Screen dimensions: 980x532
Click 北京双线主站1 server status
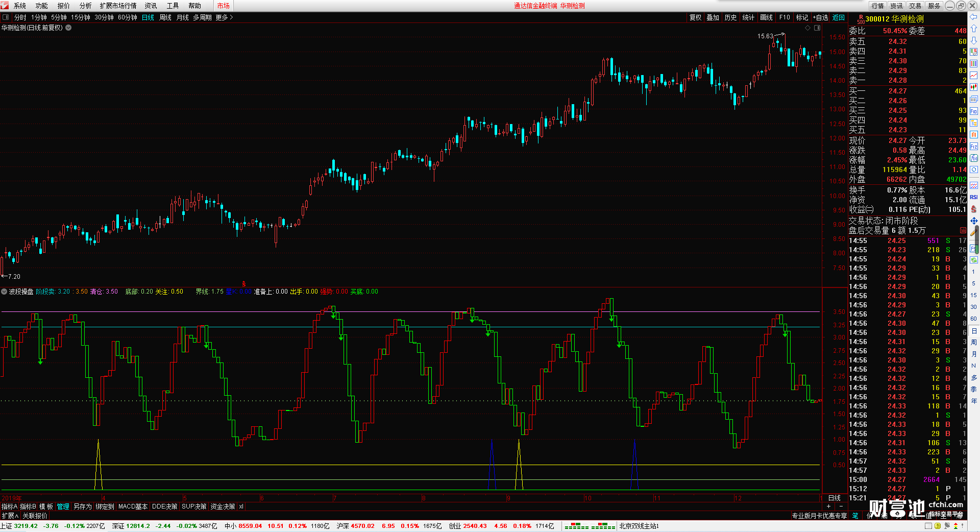point(639,526)
